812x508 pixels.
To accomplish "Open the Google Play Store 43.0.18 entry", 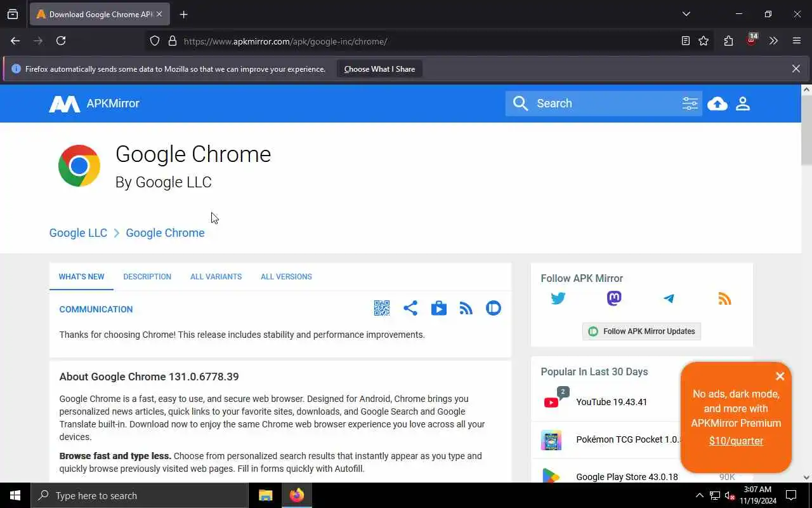I will click(627, 477).
